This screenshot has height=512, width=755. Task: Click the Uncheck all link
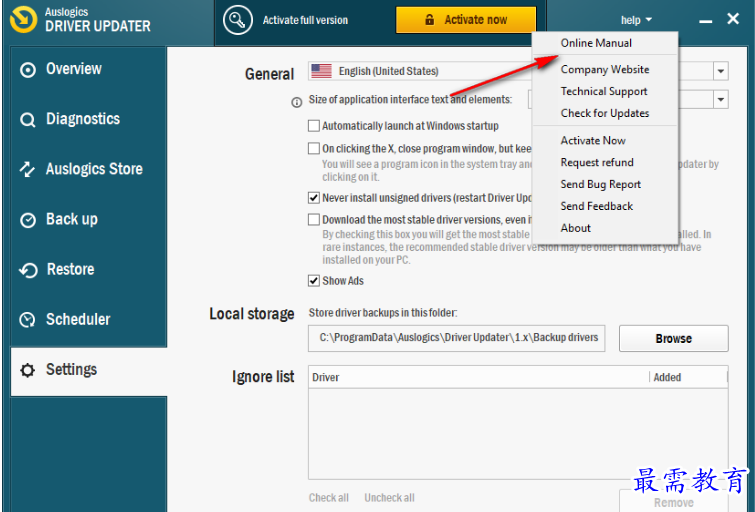click(390, 498)
